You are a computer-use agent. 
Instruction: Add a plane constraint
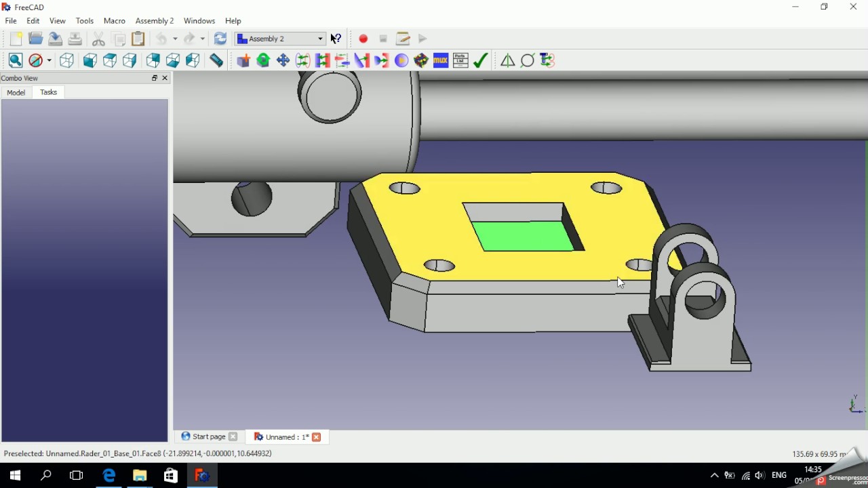[x=322, y=60]
